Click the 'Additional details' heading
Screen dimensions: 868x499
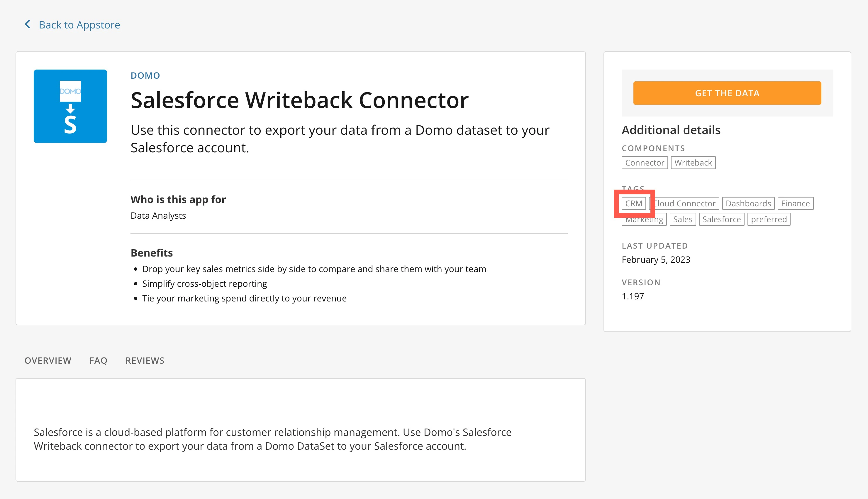(x=671, y=130)
